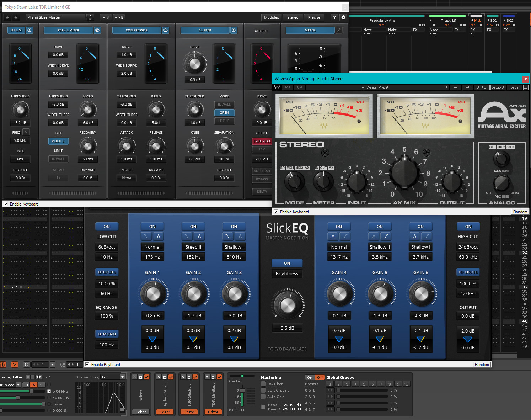Toggle SlickEQ Low Cut ON
This screenshot has height=420, width=531.
(107, 227)
